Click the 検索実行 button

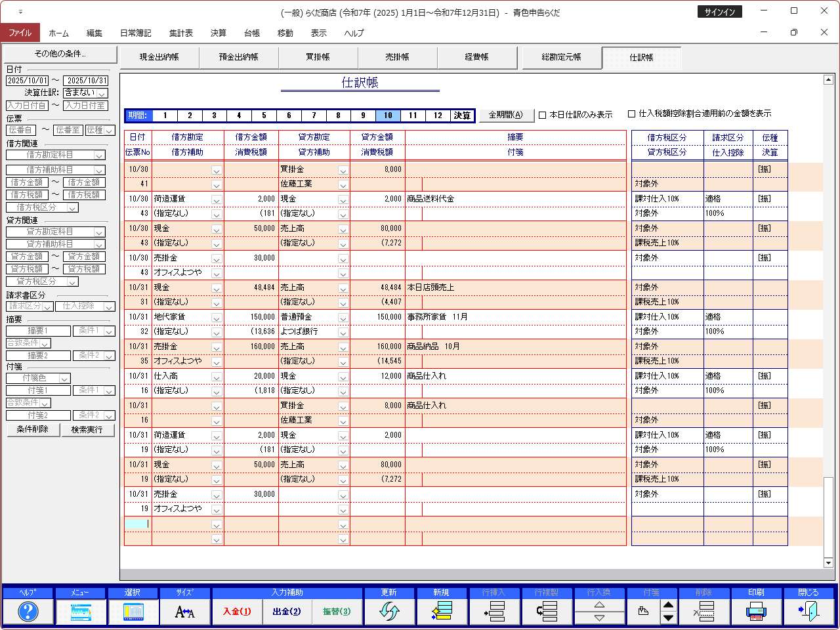tap(87, 430)
